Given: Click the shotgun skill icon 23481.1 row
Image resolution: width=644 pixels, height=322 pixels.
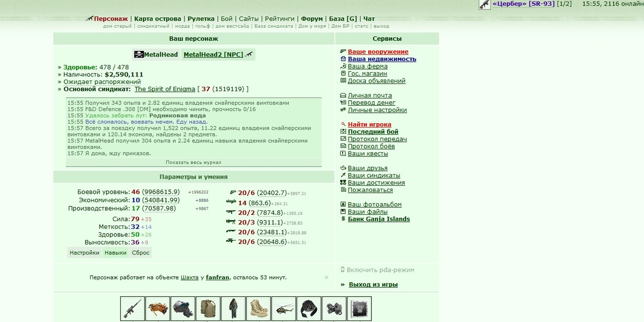Looking at the screenshot, I should click(231, 231).
